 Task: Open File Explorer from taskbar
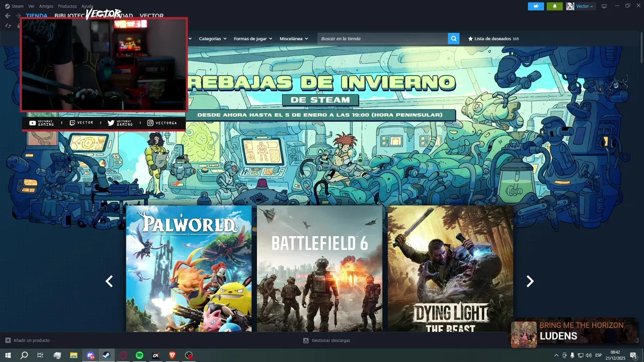pos(73,355)
